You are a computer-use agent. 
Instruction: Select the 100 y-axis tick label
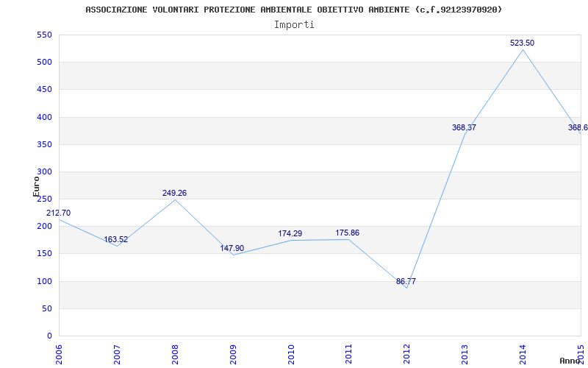[x=44, y=281]
